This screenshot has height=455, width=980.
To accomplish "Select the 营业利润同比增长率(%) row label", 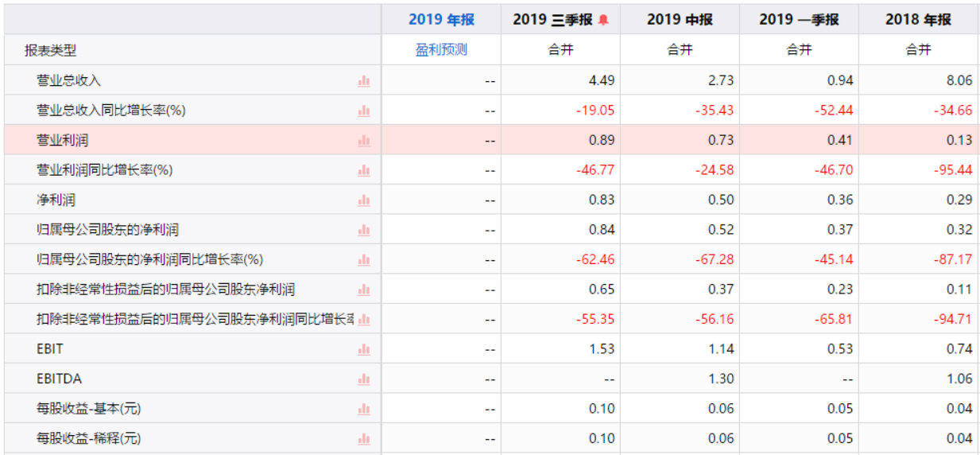I will [x=105, y=170].
